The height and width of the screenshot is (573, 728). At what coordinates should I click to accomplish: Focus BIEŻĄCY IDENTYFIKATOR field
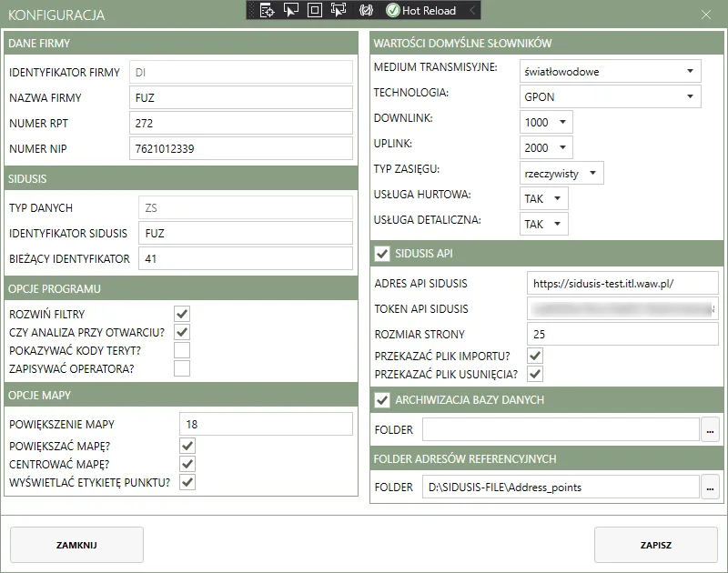pyautogui.click(x=246, y=258)
